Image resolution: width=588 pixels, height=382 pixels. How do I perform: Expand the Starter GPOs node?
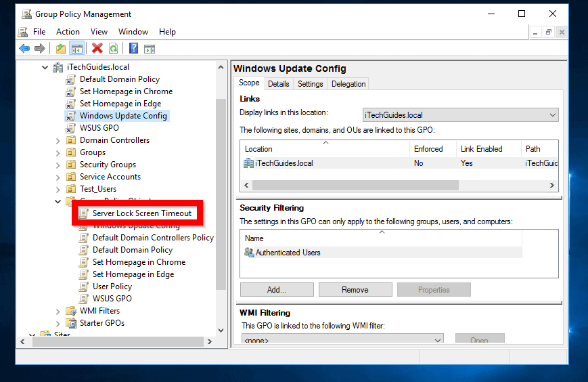58,324
